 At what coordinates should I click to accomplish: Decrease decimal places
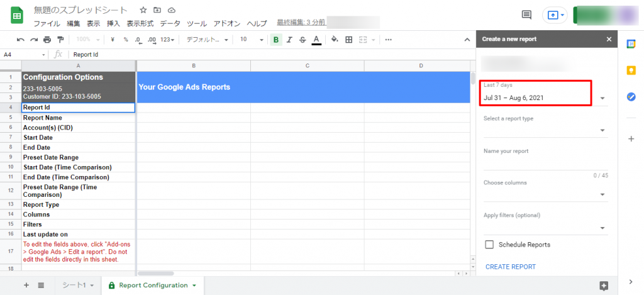[x=138, y=40]
